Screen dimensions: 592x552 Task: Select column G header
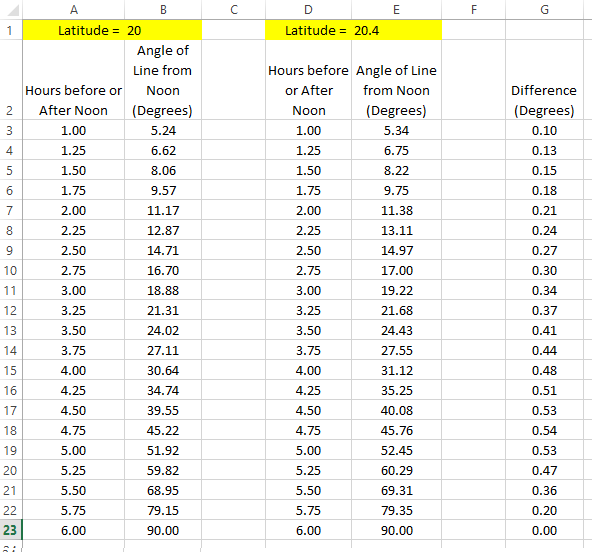tap(544, 9)
